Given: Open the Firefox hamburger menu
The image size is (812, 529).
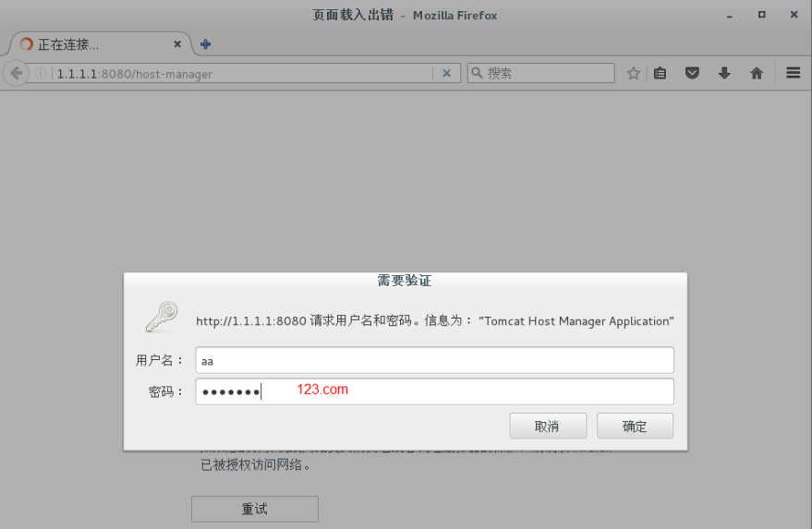Looking at the screenshot, I should coord(794,73).
